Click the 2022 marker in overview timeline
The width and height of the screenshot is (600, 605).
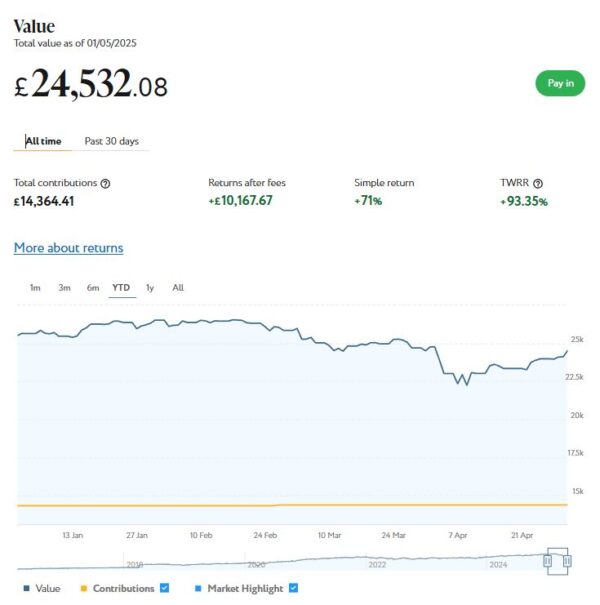[x=377, y=565]
